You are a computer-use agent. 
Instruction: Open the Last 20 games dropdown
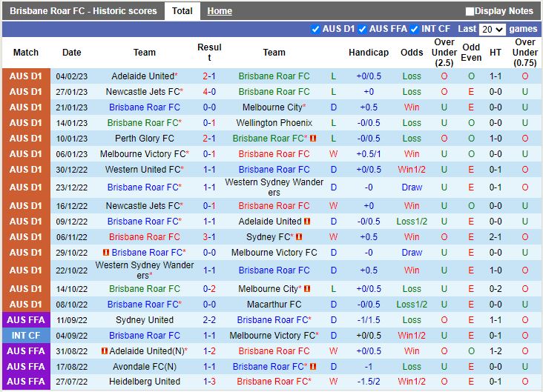(492, 30)
